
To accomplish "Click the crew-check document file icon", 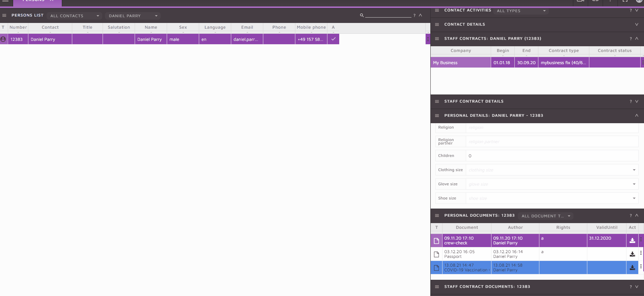I will tap(436, 241).
